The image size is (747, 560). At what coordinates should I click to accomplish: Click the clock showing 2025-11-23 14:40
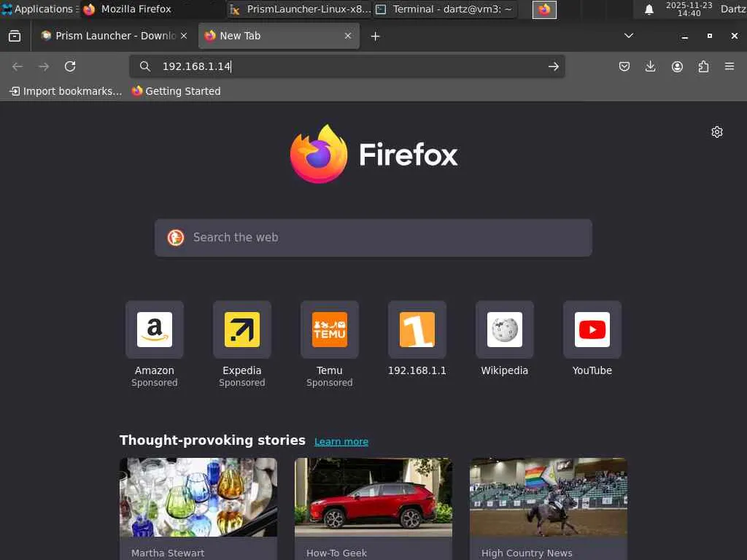point(689,9)
